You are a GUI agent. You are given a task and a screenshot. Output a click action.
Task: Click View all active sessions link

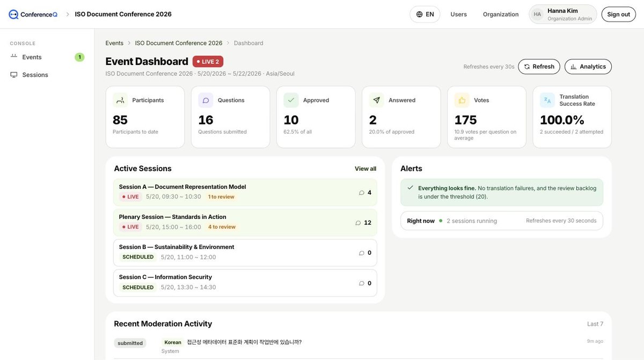[x=365, y=168]
